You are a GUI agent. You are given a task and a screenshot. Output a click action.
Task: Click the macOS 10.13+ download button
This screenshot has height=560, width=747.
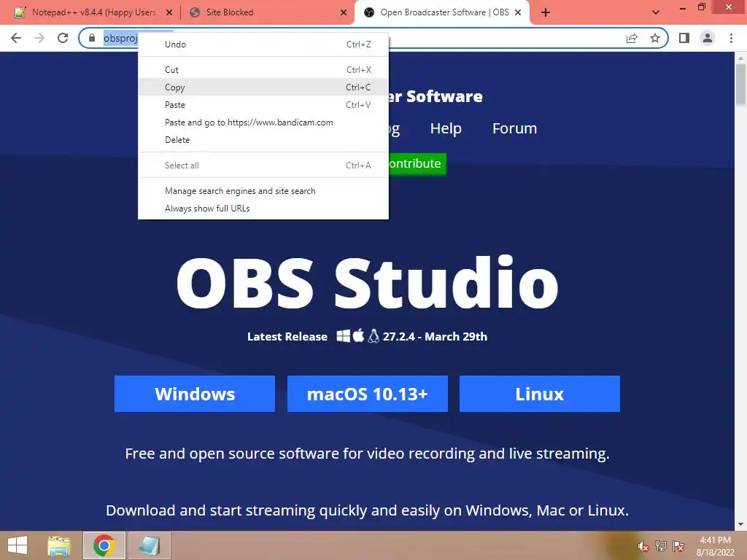coord(368,394)
